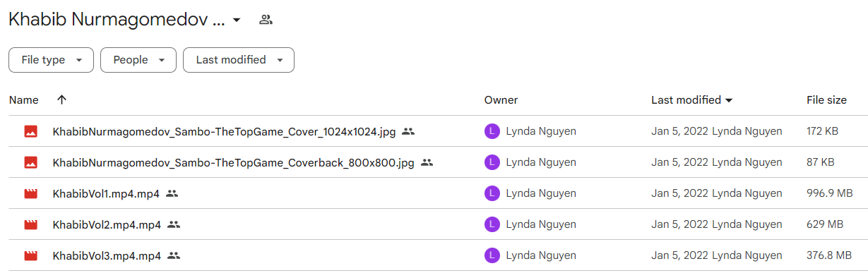Click the Owner column header
The image size is (868, 278).
point(501,100)
